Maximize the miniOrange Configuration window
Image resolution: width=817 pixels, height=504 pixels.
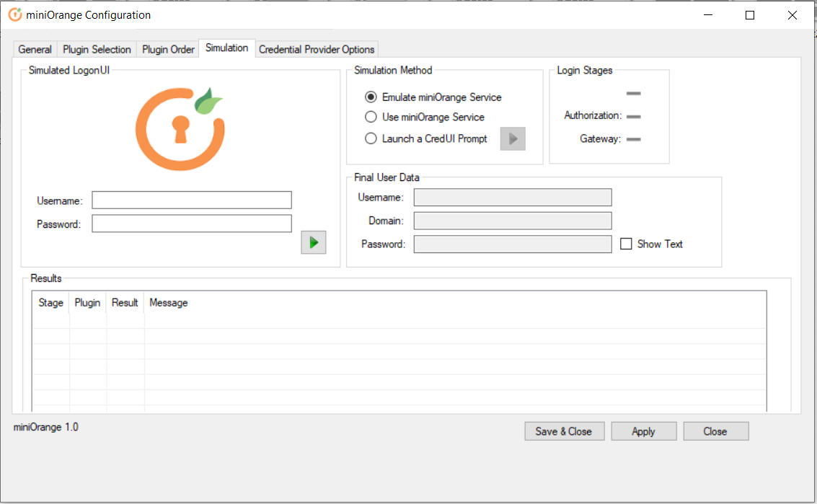pyautogui.click(x=750, y=15)
